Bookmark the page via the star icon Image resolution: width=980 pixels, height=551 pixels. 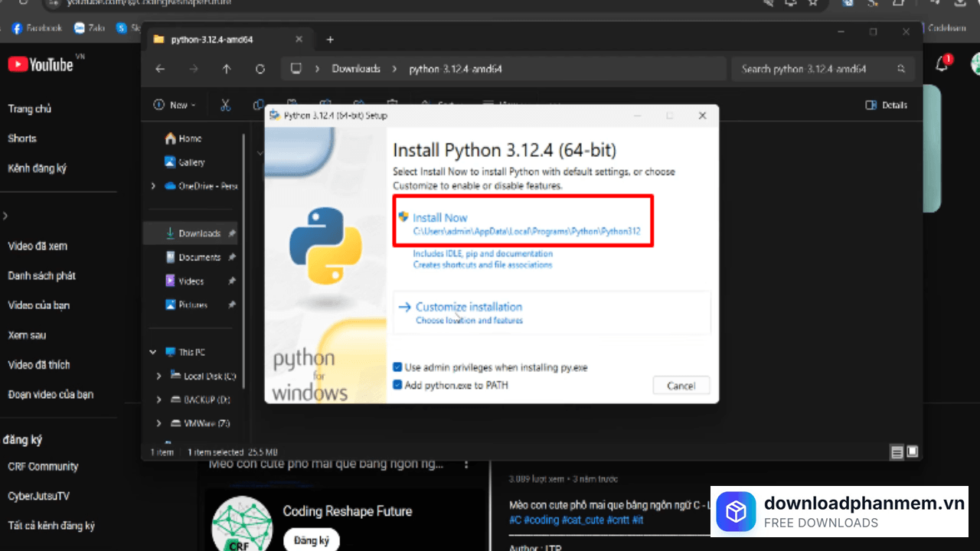[x=814, y=4]
